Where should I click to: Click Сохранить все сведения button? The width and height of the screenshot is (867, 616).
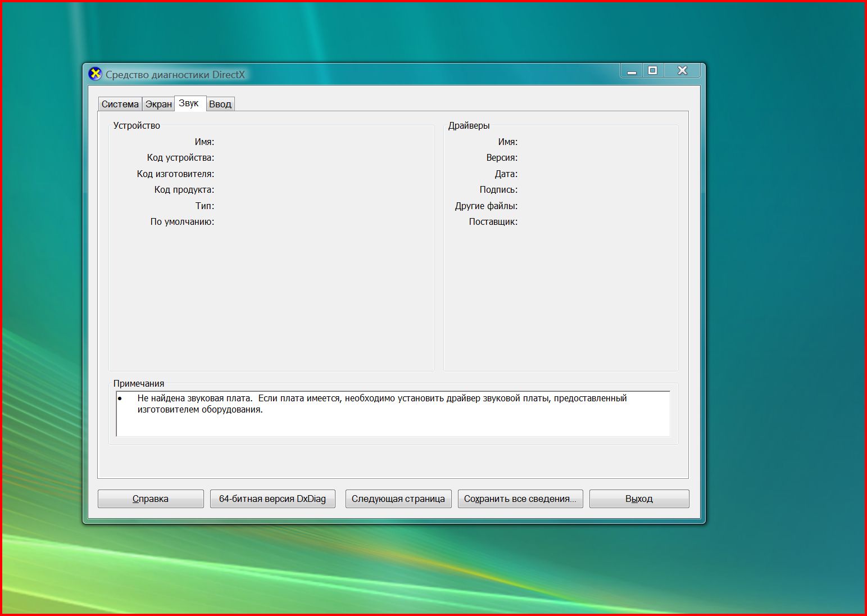[520, 499]
